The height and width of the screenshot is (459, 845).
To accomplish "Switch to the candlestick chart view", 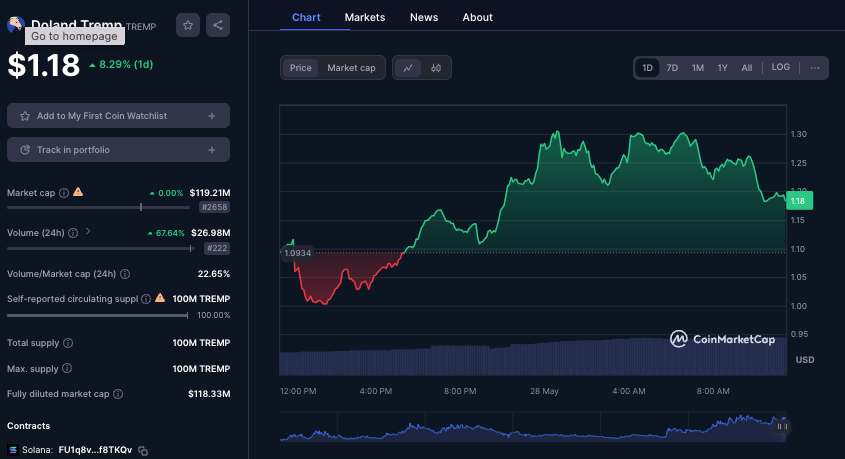I will coord(436,68).
